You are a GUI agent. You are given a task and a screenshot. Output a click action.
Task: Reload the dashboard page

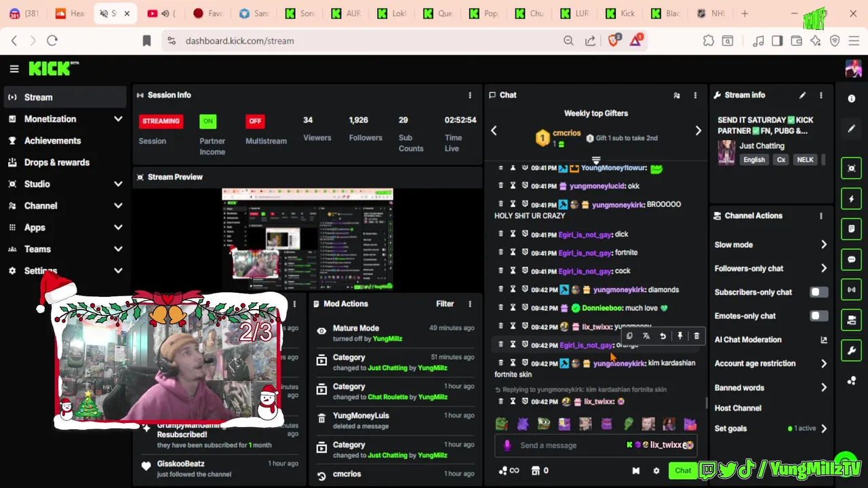point(52,41)
